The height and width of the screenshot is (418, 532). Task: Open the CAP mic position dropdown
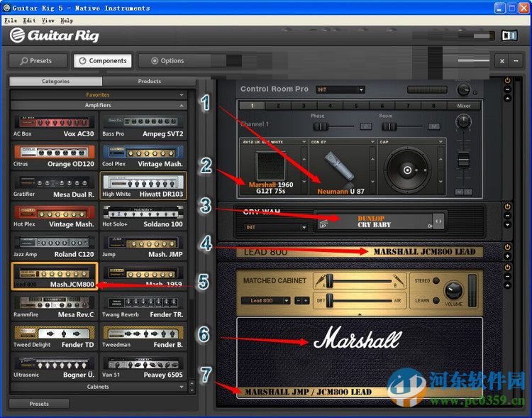click(440, 142)
